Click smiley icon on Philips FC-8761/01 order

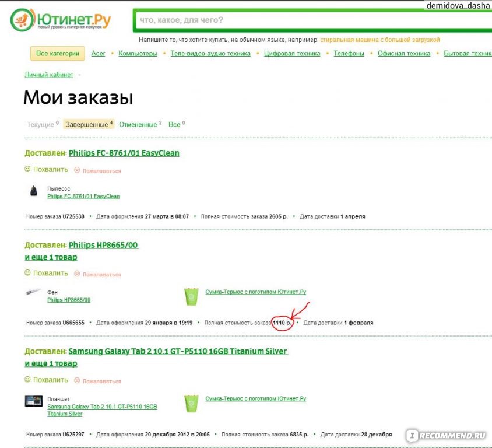tap(27, 169)
